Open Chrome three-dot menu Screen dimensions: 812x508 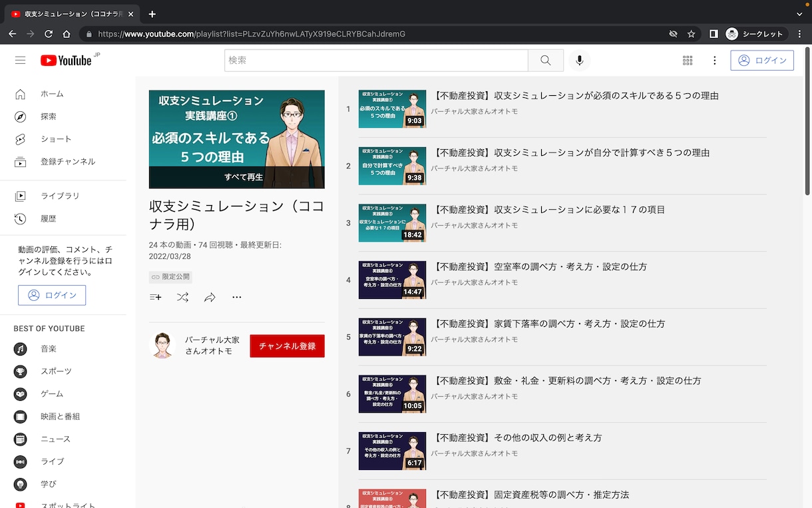(800, 34)
